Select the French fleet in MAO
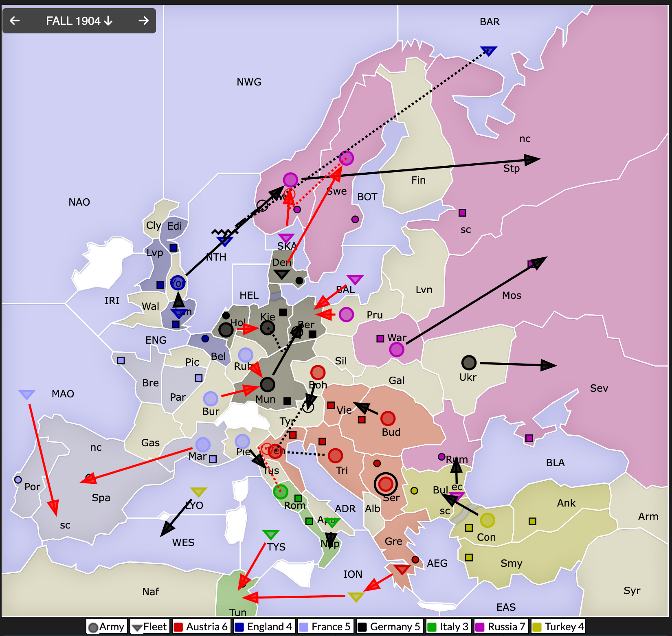This screenshot has height=636, width=672. (27, 395)
